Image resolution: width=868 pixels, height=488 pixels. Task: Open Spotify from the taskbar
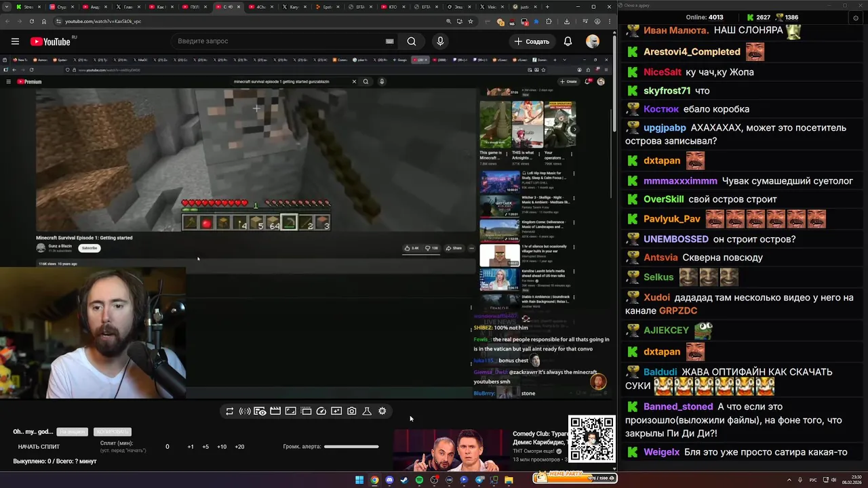[x=419, y=481]
